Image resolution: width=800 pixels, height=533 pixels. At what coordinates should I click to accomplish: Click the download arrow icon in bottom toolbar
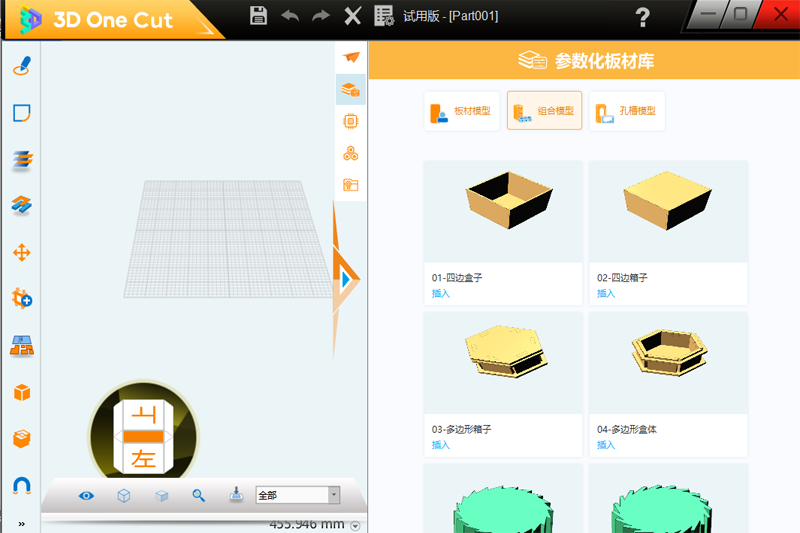click(x=236, y=494)
